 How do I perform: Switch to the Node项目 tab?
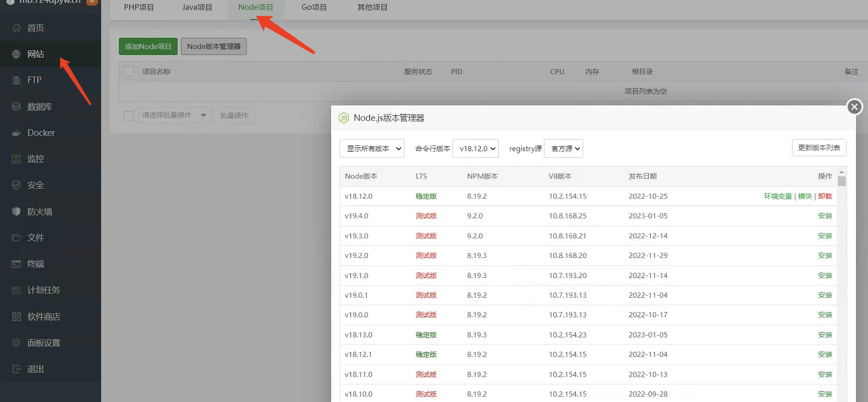click(x=256, y=7)
